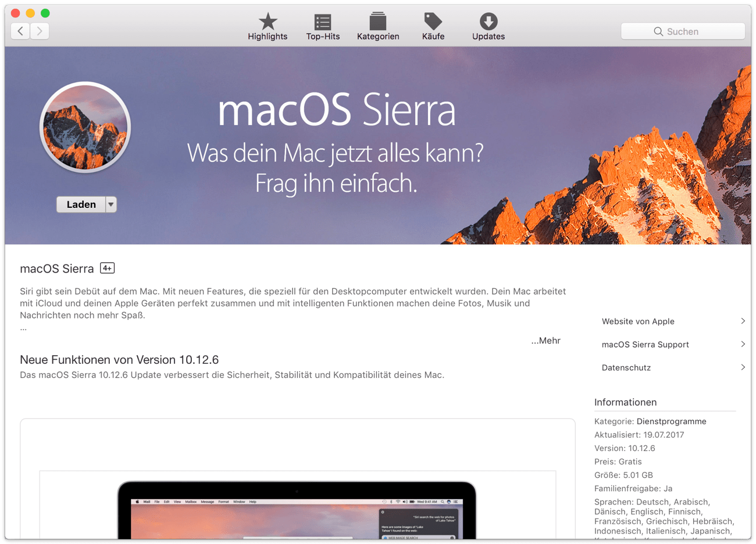
Task: Click the 'Größe: 5.01 GB' entry
Action: pyautogui.click(x=623, y=475)
